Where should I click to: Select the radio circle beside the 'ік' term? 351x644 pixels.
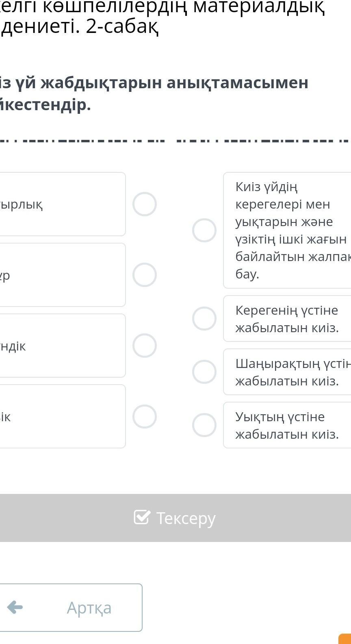145,416
